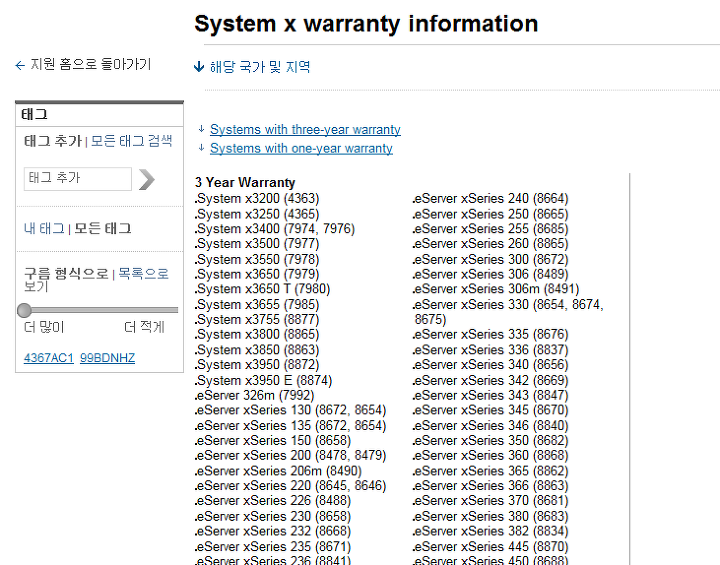
Task: Click eServer xSeries 360 (8868) entry
Action: pos(490,456)
